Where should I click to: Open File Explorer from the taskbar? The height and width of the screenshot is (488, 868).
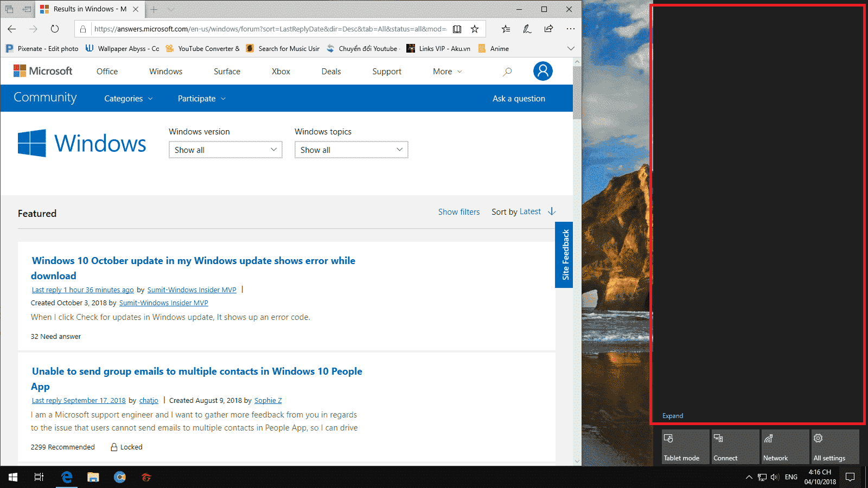93,477
